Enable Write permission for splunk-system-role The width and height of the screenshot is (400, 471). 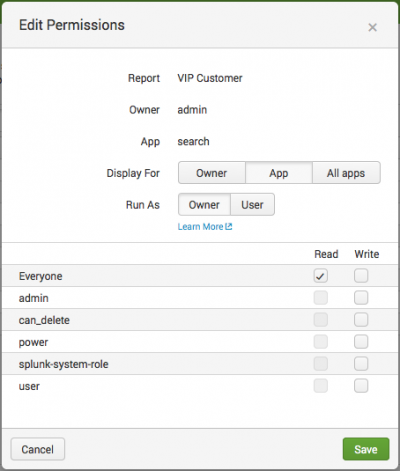[x=361, y=364]
